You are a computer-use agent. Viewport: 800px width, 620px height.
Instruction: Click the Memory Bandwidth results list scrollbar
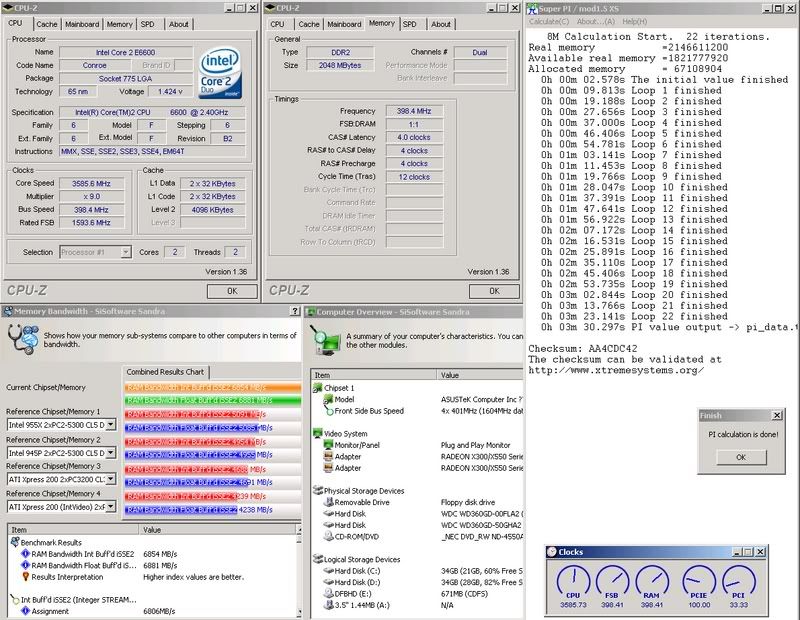tap(298, 572)
